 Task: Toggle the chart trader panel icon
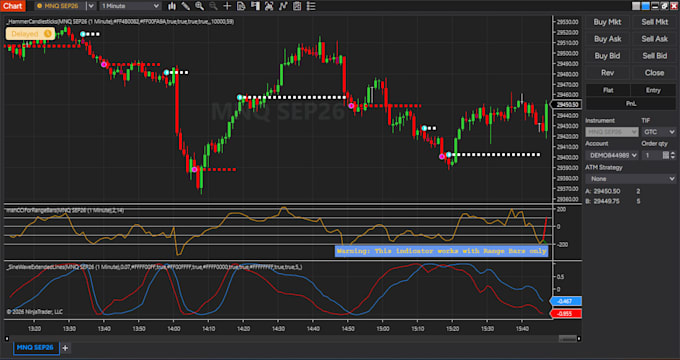point(255,6)
